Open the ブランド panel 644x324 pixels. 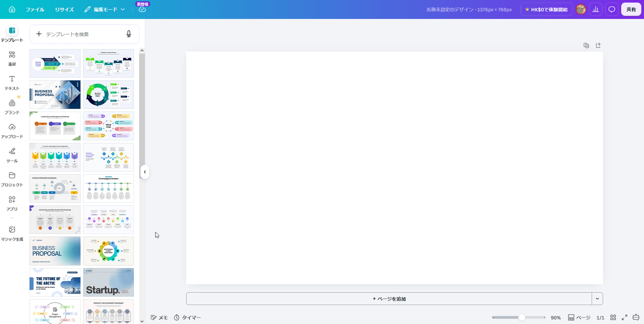[12, 107]
